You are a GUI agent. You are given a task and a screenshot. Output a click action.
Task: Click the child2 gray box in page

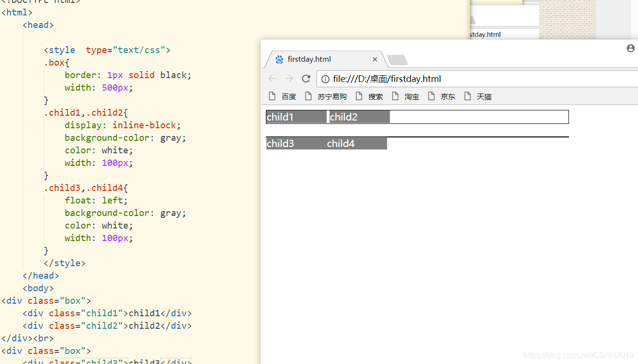tap(360, 117)
